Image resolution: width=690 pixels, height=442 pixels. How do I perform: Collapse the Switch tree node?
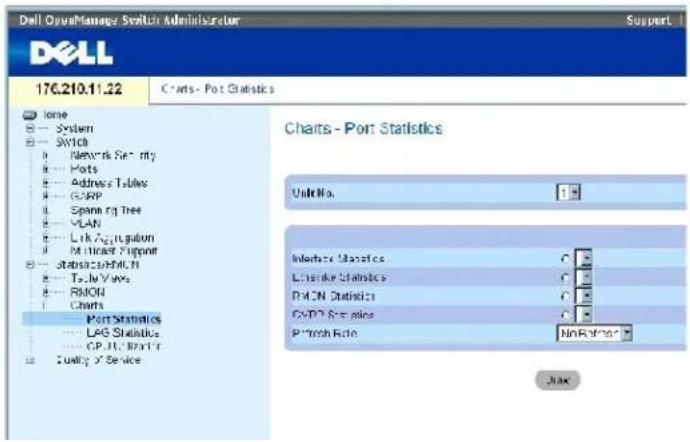tap(30, 142)
